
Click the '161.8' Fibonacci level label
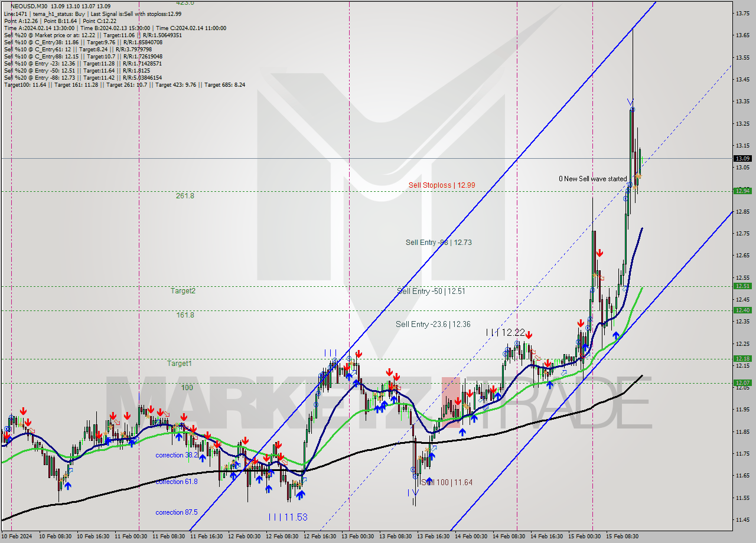(185, 316)
